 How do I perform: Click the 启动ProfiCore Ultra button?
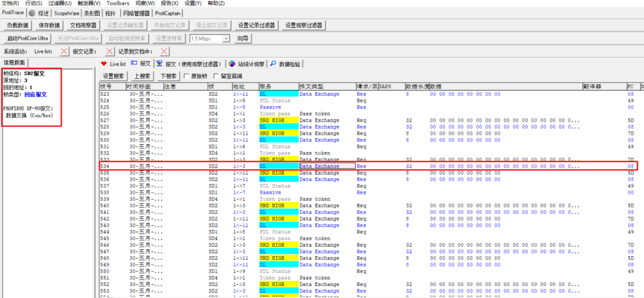(27, 39)
